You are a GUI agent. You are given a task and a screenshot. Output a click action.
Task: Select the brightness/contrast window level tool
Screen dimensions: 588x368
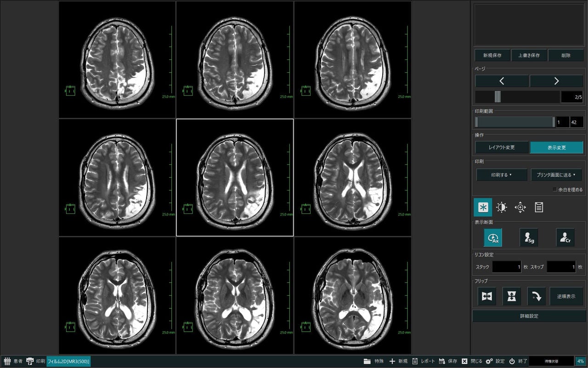pyautogui.click(x=501, y=207)
